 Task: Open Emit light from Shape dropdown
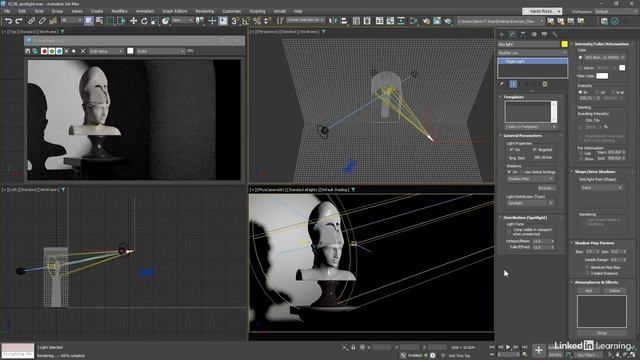point(601,187)
